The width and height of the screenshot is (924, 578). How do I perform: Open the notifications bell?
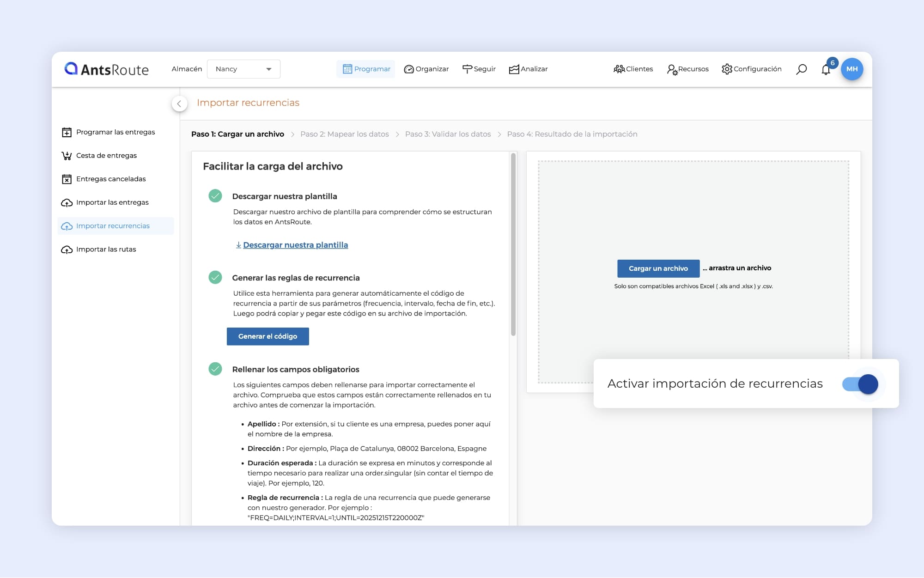(x=826, y=70)
